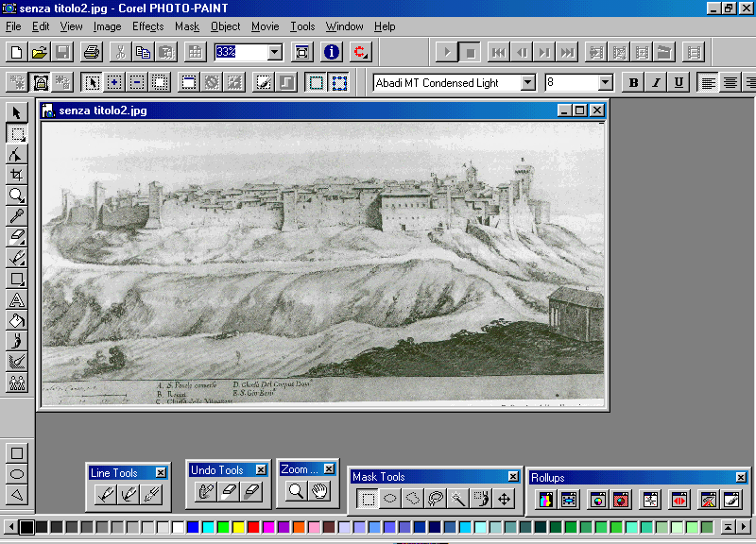756x544 pixels.
Task: Open the Effects menu
Action: tap(147, 26)
